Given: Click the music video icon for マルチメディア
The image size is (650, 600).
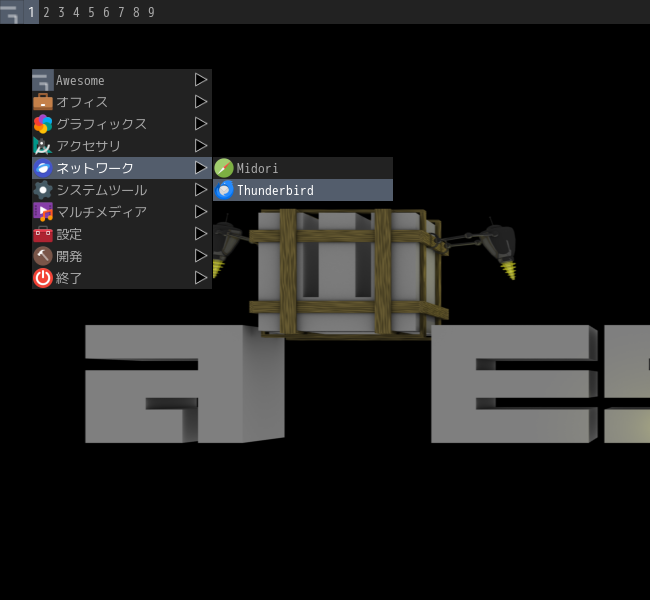Looking at the screenshot, I should point(43,212).
